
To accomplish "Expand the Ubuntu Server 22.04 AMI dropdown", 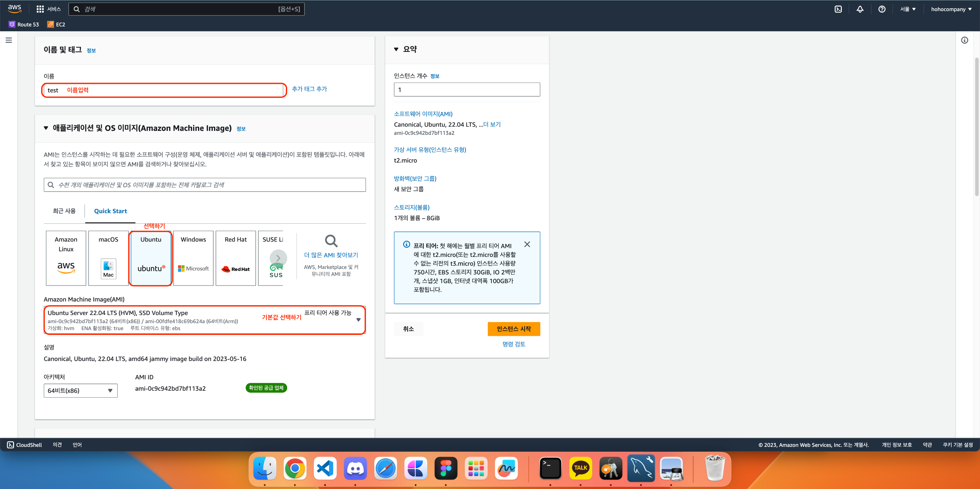I will [x=358, y=320].
